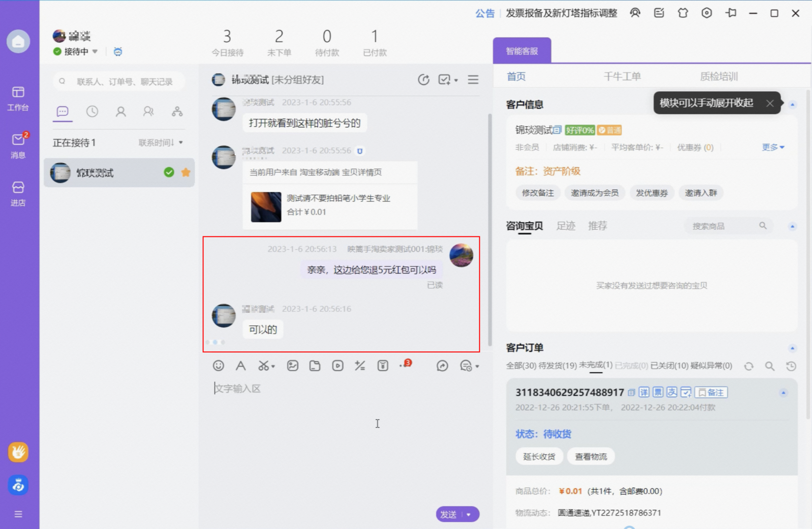
Task: Open the groups list icon
Action: click(x=149, y=111)
